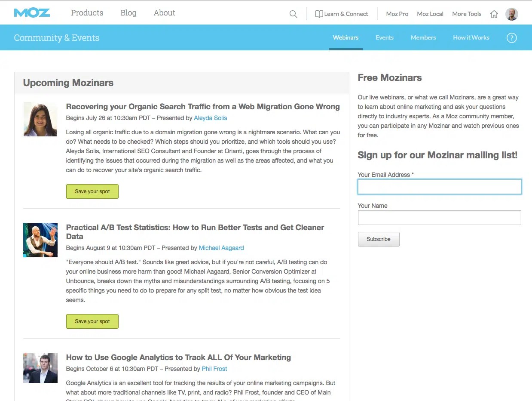The image size is (532, 401).
Task: Open the search magnifier icon
Action: 294,14
